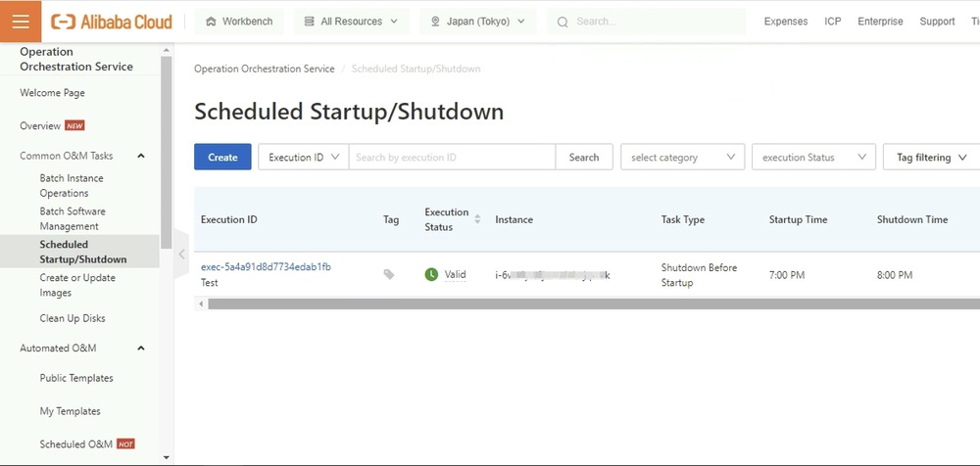
Task: Click the Alibaba Cloud logo
Action: point(112,22)
